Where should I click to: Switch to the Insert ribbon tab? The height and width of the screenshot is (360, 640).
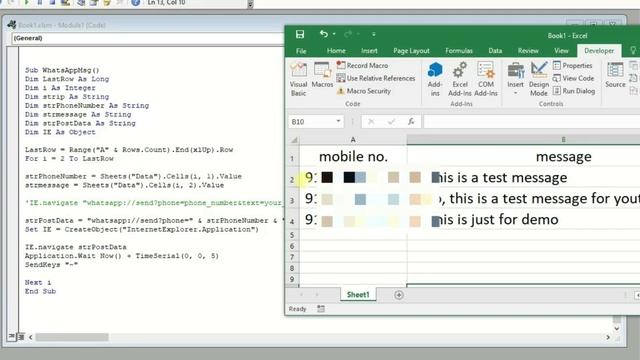[369, 51]
